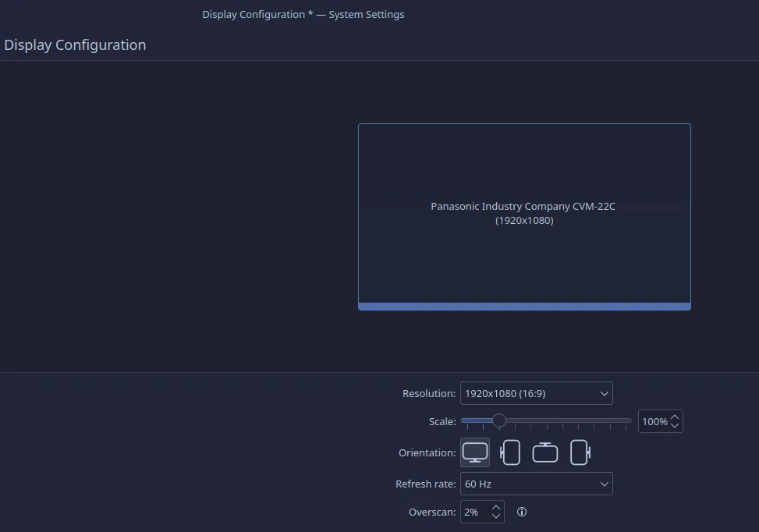
Task: Click the Panasonic CVM-22C monitor preview
Action: tap(523, 214)
